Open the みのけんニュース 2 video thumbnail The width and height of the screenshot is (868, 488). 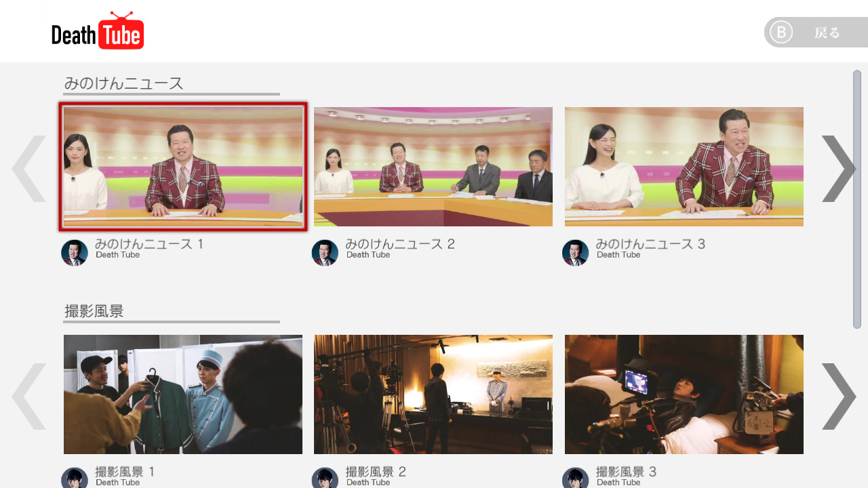click(433, 167)
